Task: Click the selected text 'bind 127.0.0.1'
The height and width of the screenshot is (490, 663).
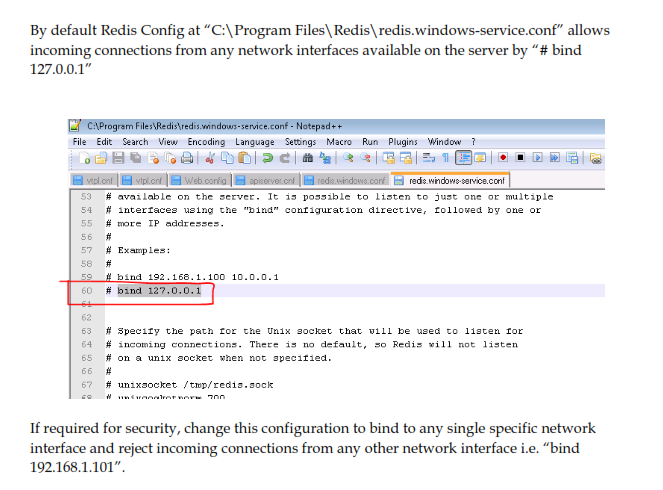Action: pyautogui.click(x=159, y=290)
